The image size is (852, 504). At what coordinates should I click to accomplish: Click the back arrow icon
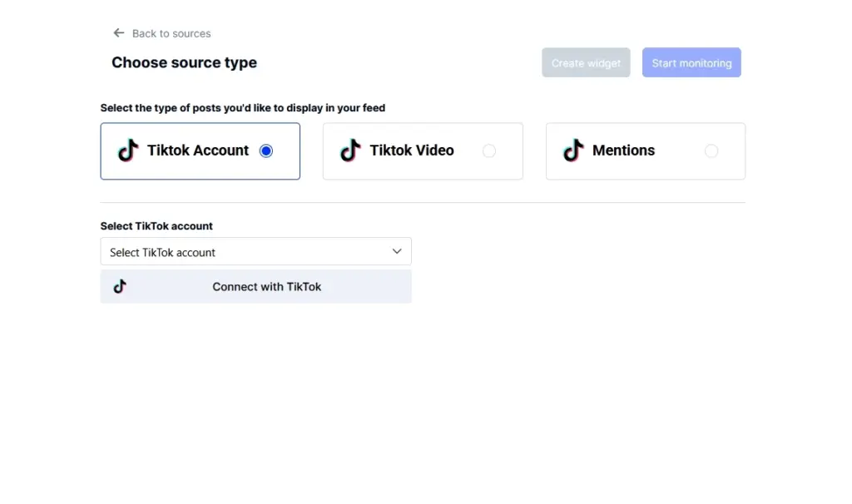118,33
